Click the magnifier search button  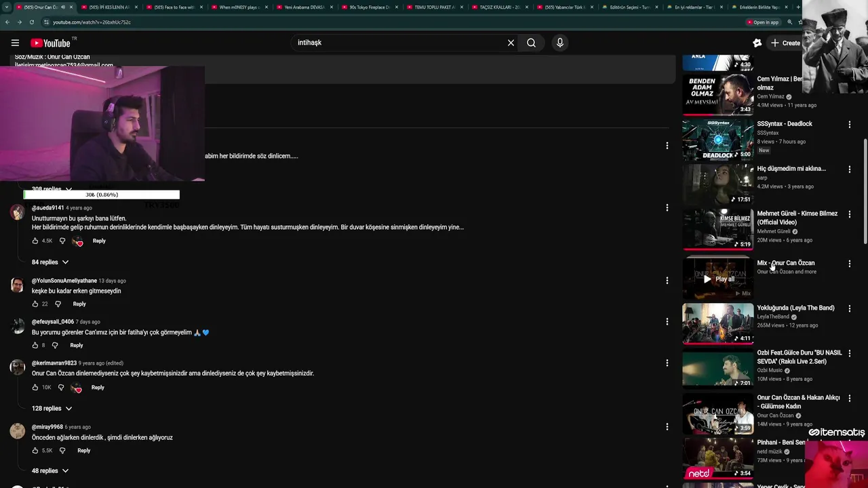(531, 43)
